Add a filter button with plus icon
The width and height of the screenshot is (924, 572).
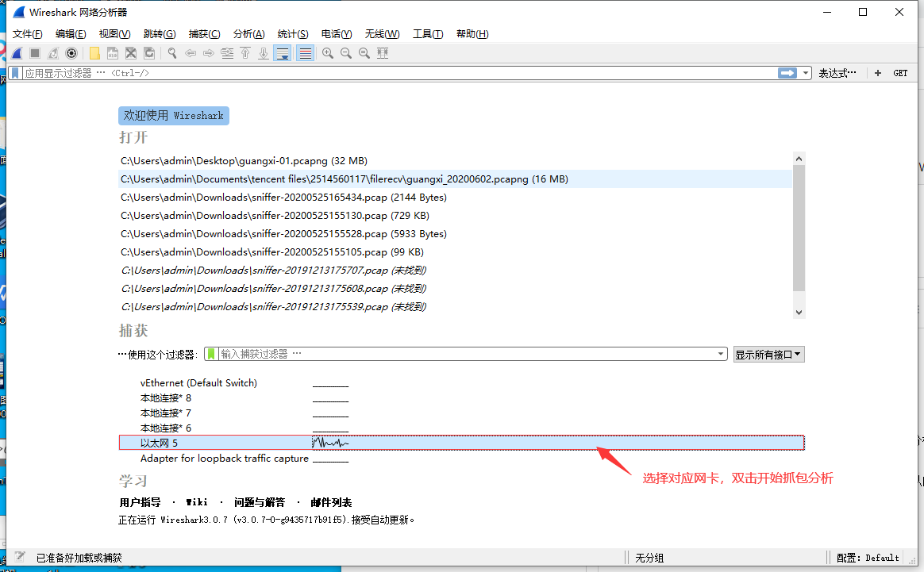coord(878,73)
